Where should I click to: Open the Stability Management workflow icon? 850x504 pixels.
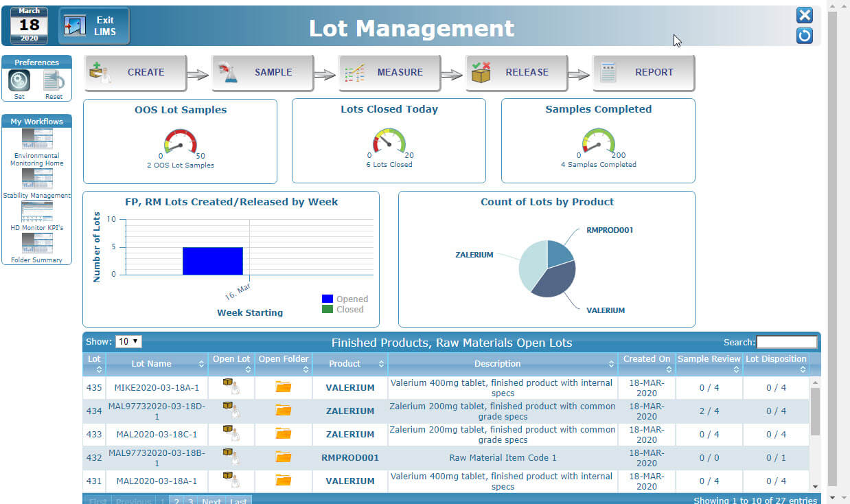(36, 177)
